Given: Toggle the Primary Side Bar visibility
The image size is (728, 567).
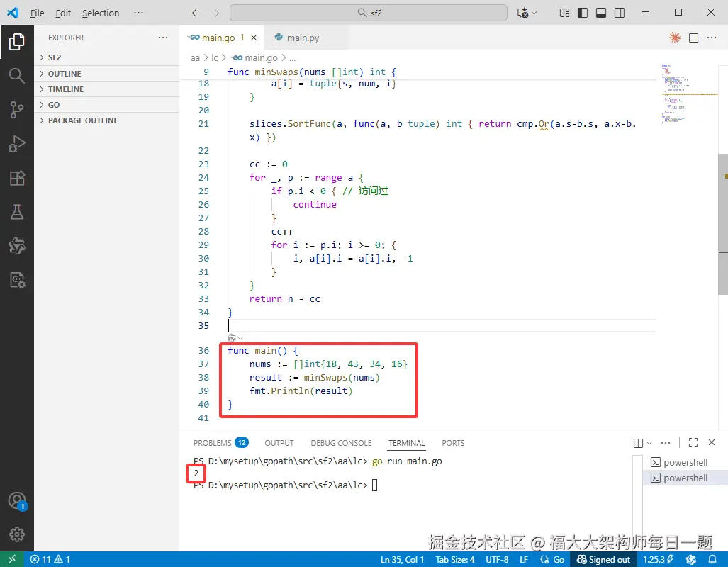Looking at the screenshot, I should 583,13.
